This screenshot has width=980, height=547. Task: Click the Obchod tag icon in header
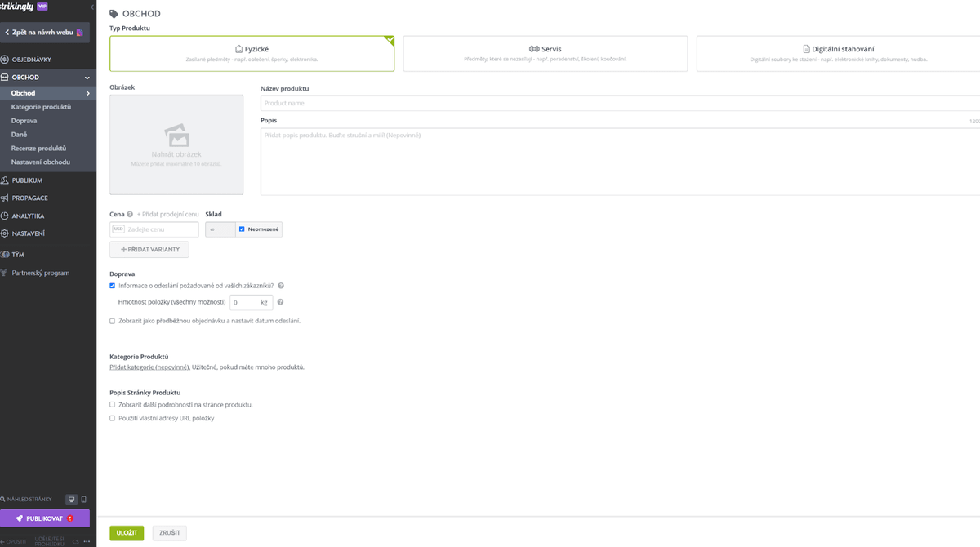114,14
